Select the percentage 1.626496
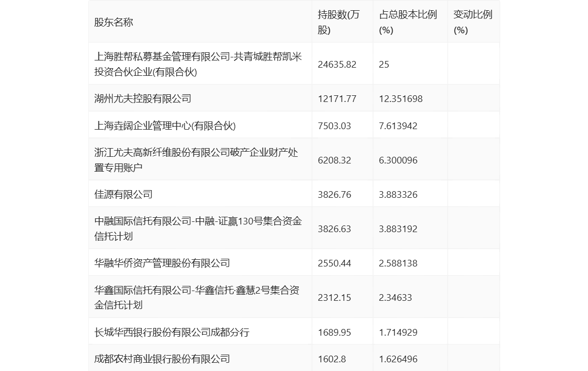The width and height of the screenshot is (588, 371). 398,359
